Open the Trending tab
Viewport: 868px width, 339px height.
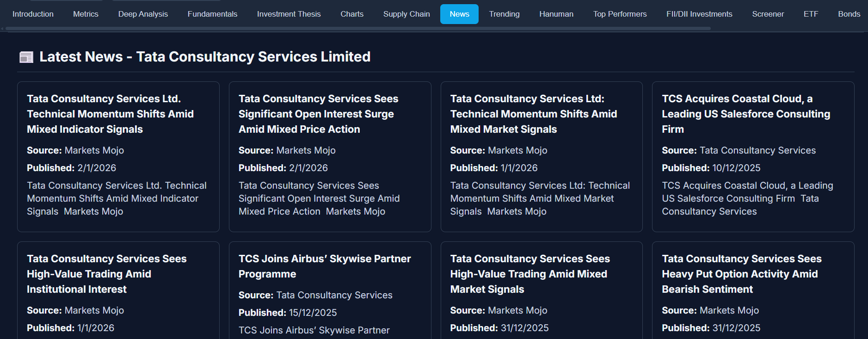click(x=504, y=14)
